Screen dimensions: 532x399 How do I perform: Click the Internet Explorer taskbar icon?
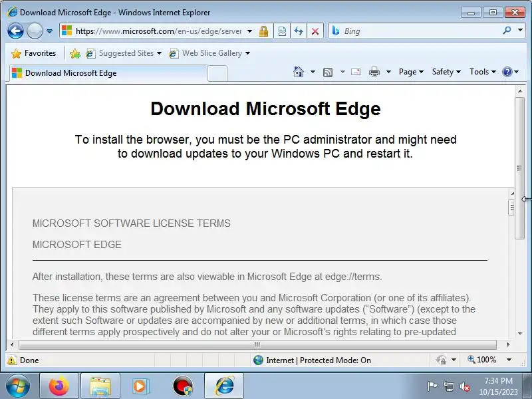(x=224, y=386)
